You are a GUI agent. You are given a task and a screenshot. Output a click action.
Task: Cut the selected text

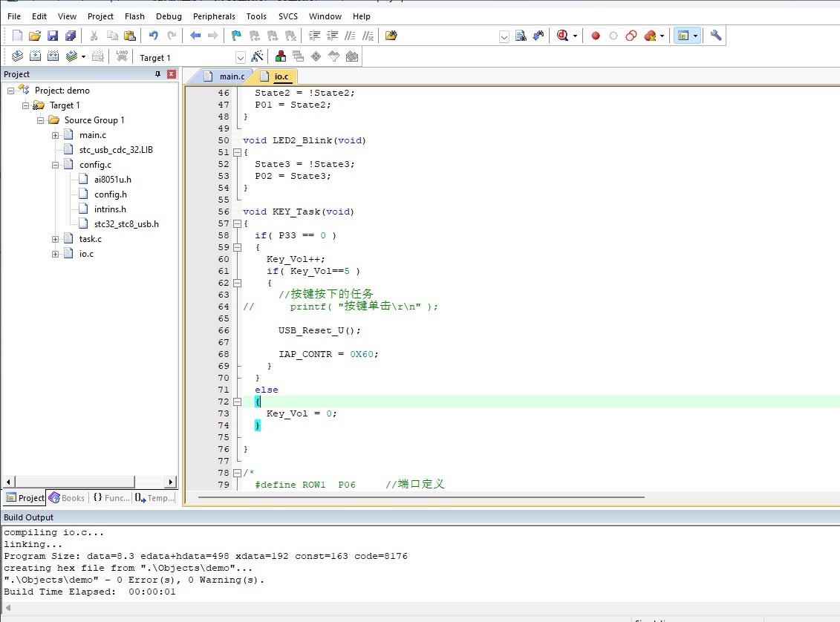(x=94, y=36)
